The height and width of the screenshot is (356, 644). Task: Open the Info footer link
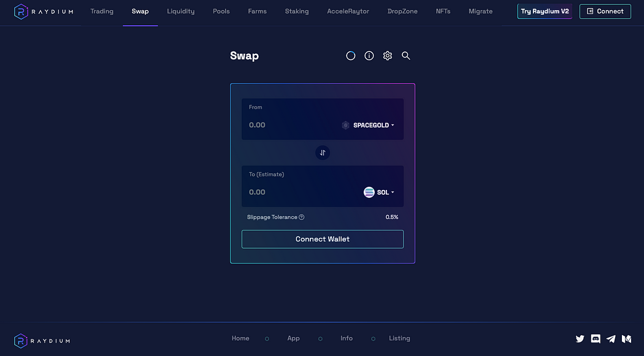point(347,338)
